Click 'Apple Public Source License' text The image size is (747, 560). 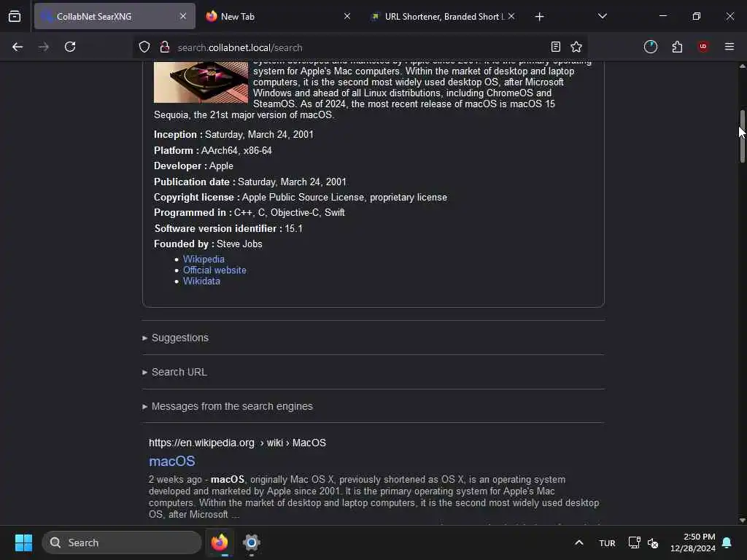[303, 197]
